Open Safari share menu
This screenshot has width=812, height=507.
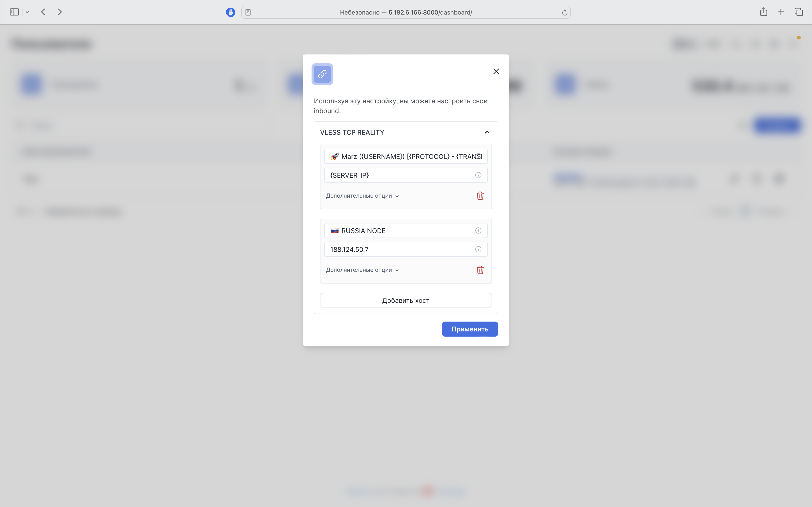pos(763,12)
